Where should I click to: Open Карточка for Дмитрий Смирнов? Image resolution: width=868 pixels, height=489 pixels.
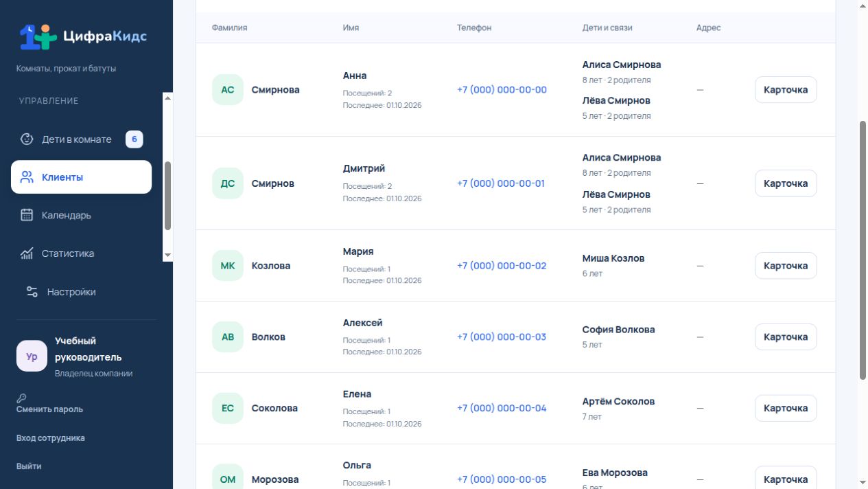(x=786, y=183)
